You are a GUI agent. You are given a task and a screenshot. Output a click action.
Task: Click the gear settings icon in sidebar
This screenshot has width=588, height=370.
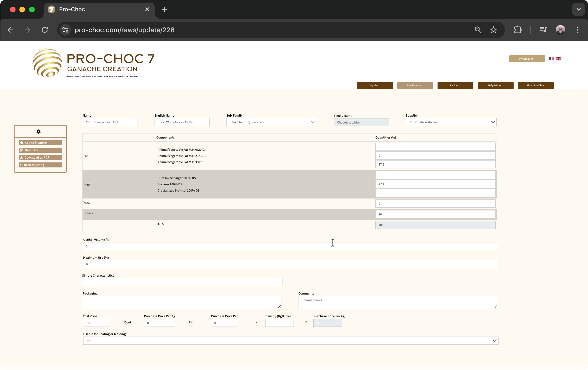[x=38, y=132]
